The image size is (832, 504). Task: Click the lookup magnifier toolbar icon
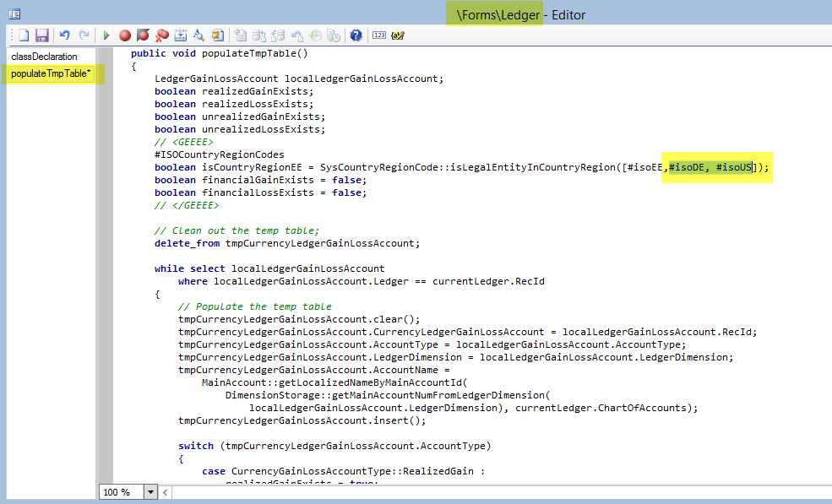point(199,35)
